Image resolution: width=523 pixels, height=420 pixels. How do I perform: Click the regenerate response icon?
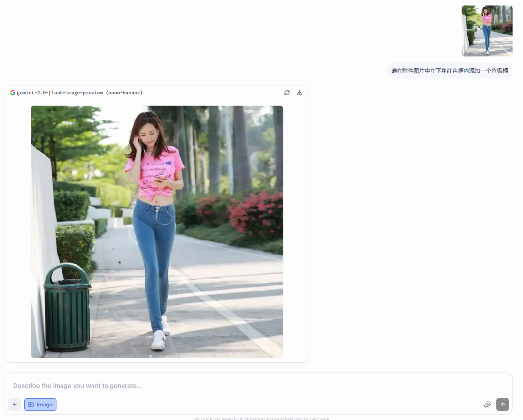pyautogui.click(x=287, y=93)
